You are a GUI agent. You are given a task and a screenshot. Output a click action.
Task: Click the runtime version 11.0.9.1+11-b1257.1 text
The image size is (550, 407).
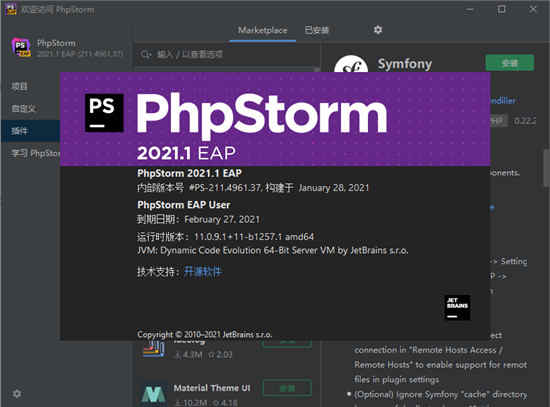coord(254,237)
